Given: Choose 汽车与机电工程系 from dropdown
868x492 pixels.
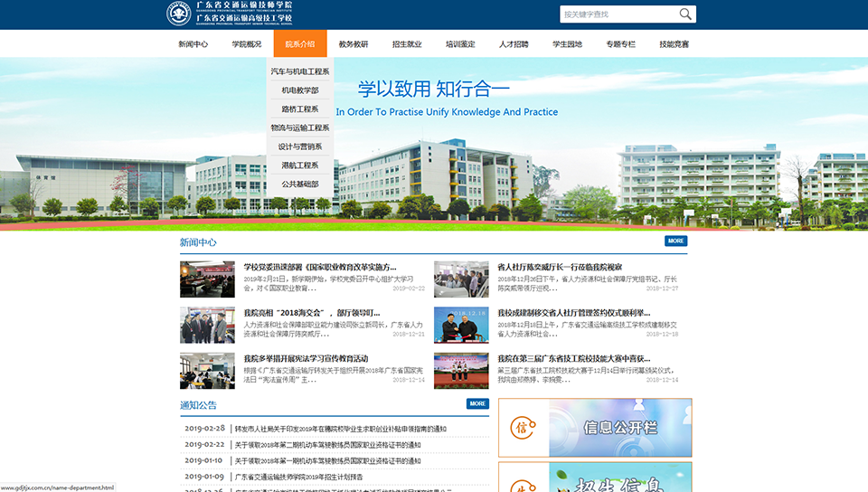Looking at the screenshot, I should pos(300,71).
